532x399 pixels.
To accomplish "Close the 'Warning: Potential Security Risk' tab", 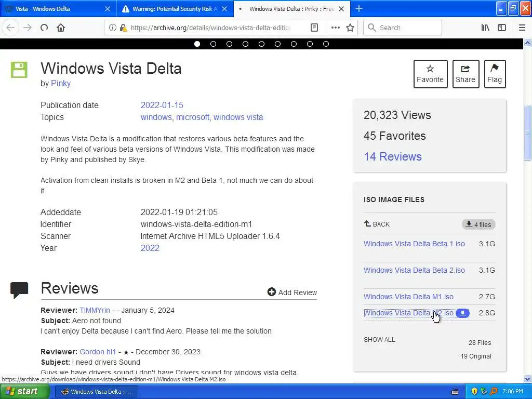I will click(x=224, y=9).
